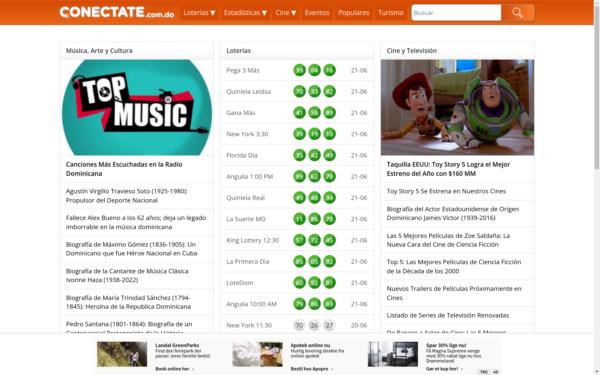The width and height of the screenshot is (600, 375).
Task: Open the Turismo menu item
Action: 391,13
